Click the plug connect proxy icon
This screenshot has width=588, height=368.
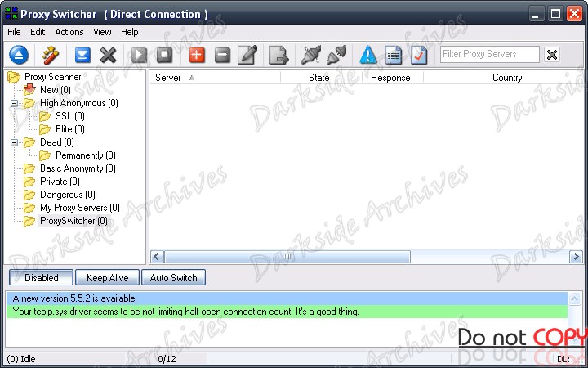(336, 55)
